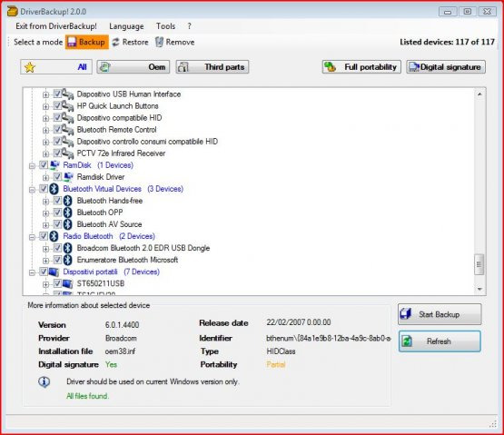Uncheck the Bluetooth OPP checkbox
This screenshot has width=504, height=435.
tap(57, 213)
